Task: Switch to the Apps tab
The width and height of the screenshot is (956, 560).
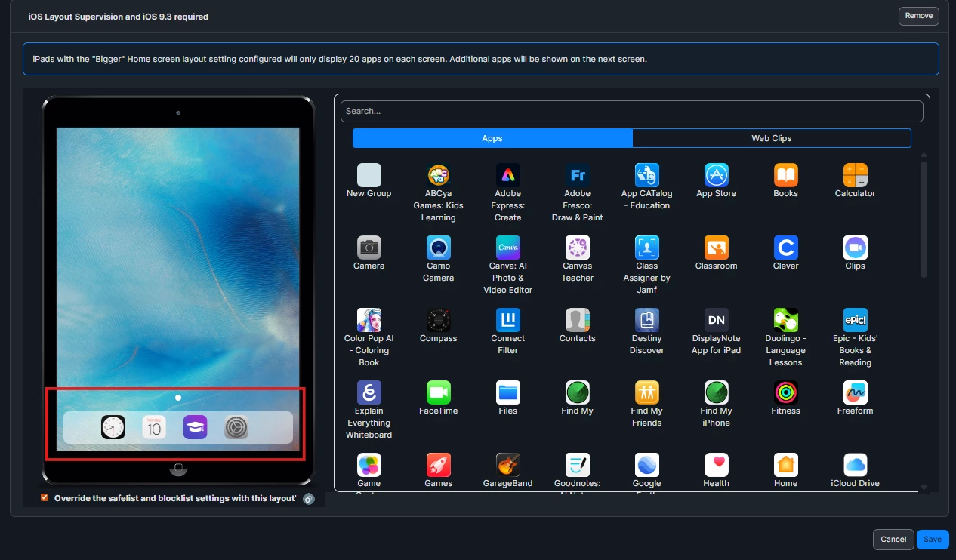Action: coord(492,138)
